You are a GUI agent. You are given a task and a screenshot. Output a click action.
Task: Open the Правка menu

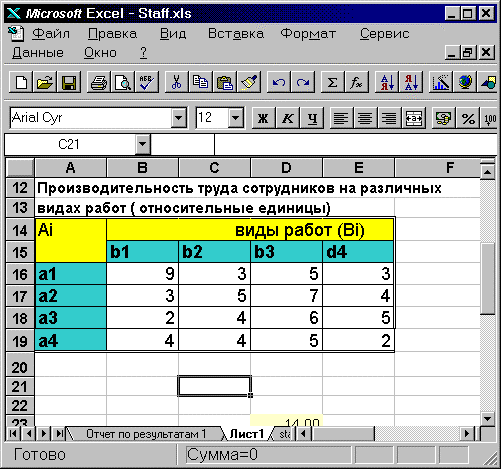point(112,34)
